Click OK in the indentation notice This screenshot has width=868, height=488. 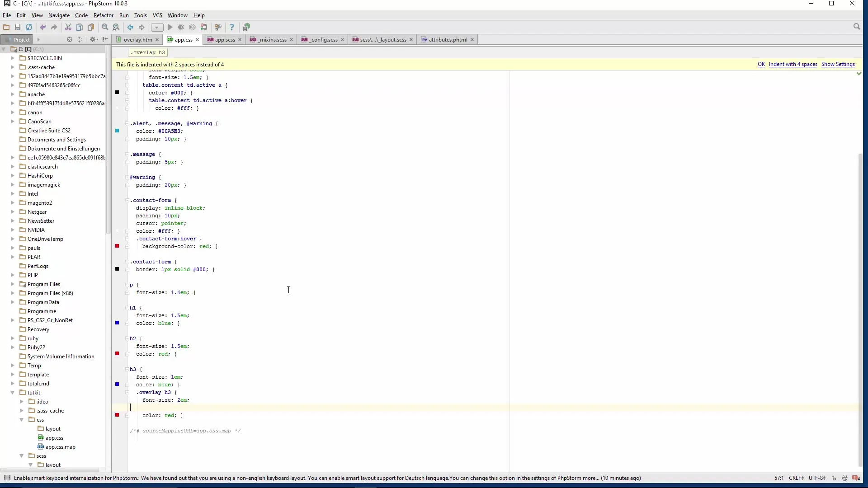tap(761, 64)
